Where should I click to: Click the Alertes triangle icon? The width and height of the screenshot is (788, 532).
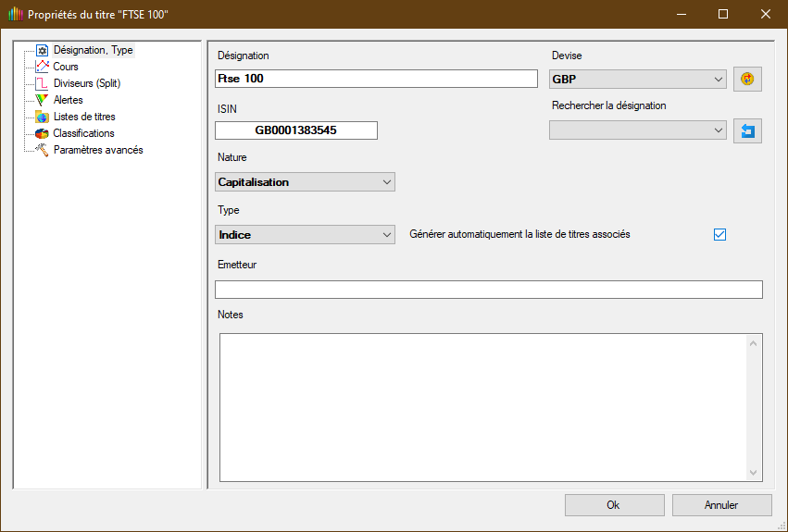pos(42,100)
